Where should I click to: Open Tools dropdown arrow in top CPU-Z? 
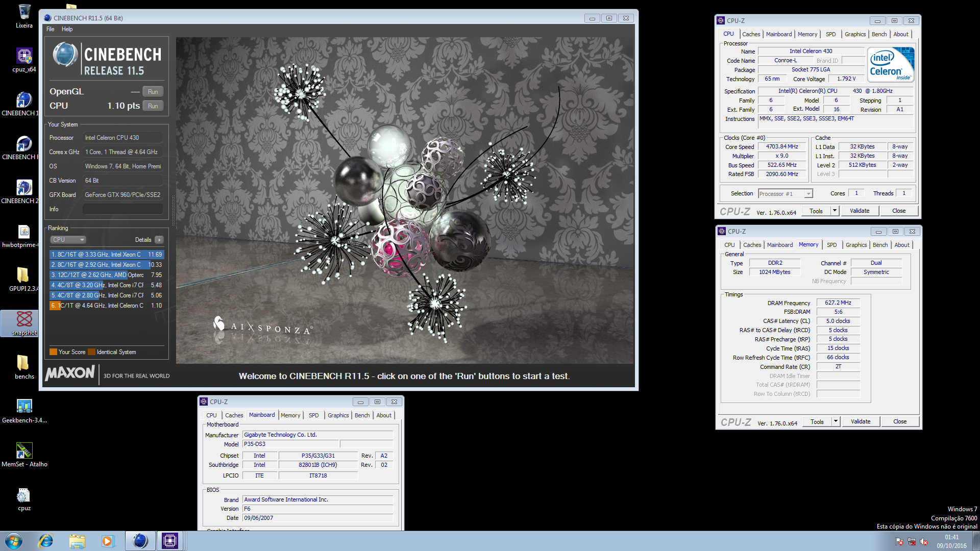point(835,211)
